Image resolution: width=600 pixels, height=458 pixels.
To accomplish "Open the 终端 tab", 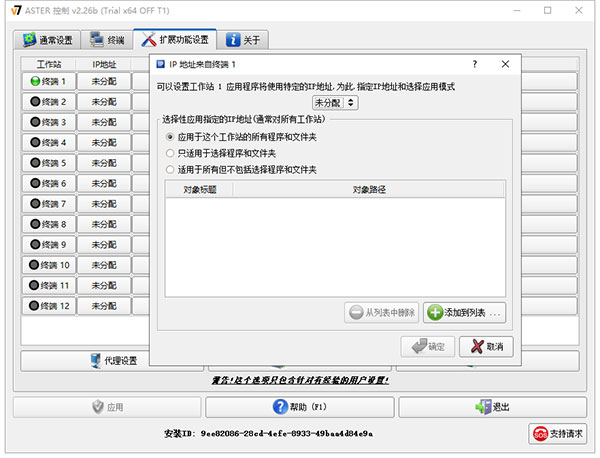I will point(107,40).
